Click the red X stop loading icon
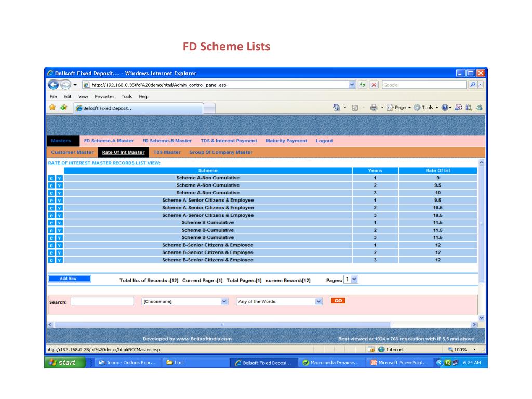 click(x=374, y=85)
